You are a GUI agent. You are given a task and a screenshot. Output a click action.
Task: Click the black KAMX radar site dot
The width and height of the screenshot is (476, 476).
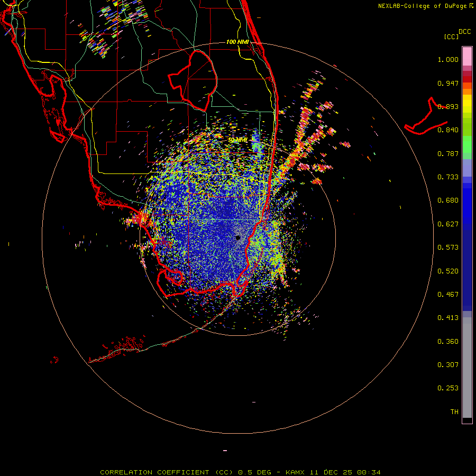pos(238,238)
